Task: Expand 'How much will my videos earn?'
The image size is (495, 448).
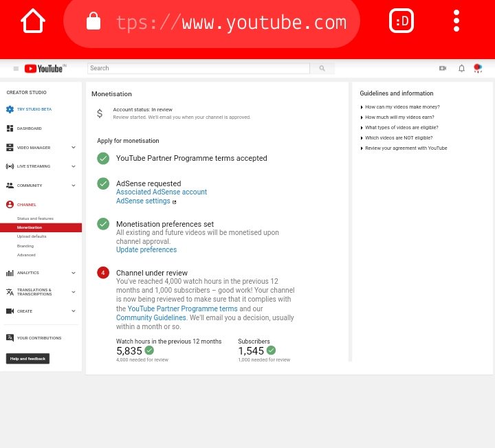Action: pyautogui.click(x=397, y=117)
